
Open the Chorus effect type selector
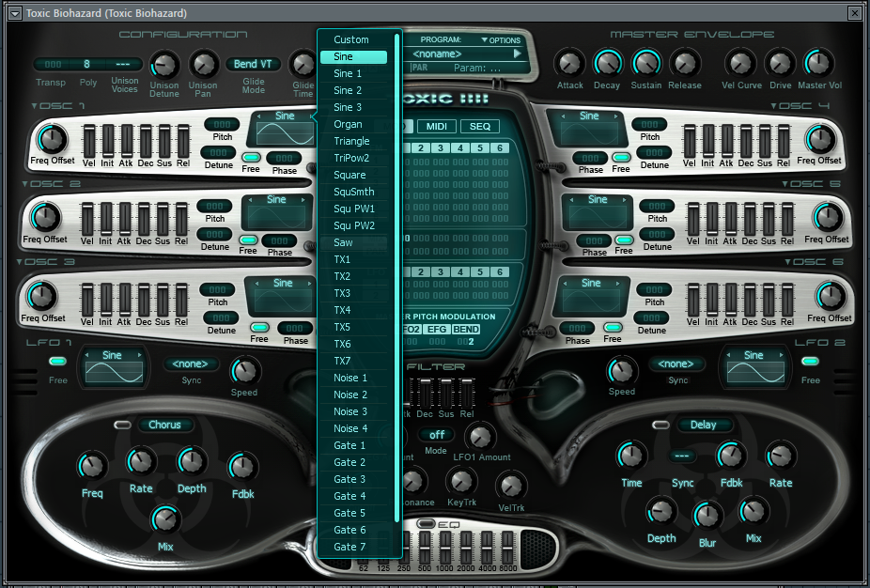(164, 425)
